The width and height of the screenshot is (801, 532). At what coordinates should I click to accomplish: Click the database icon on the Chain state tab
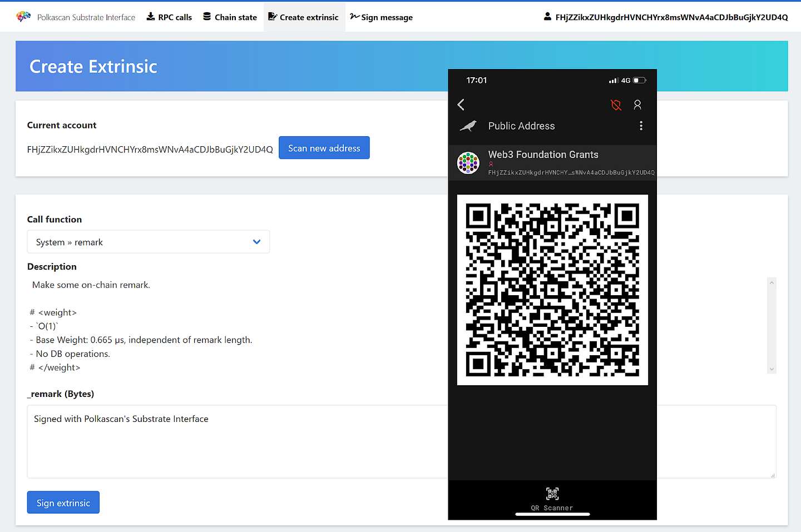207,17
